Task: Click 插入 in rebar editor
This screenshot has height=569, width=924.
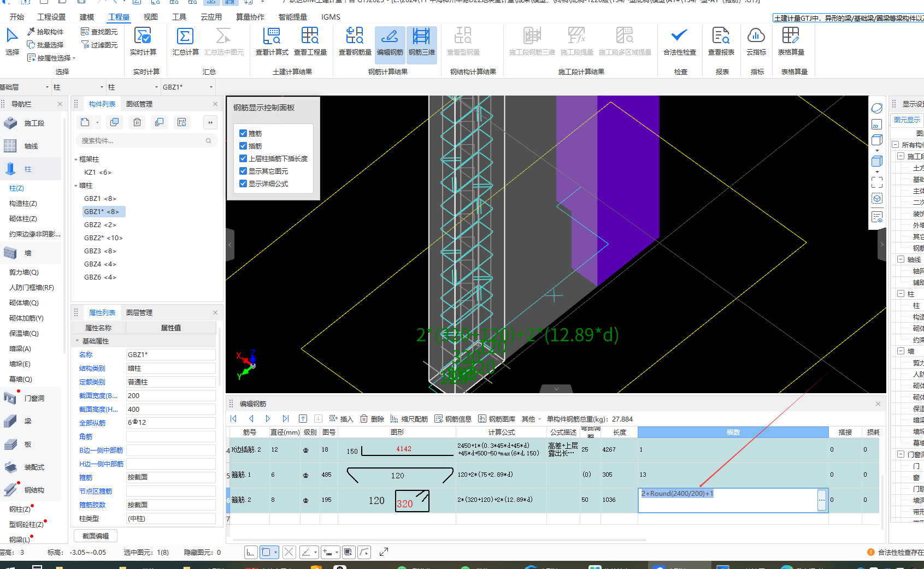Action: tap(341, 419)
